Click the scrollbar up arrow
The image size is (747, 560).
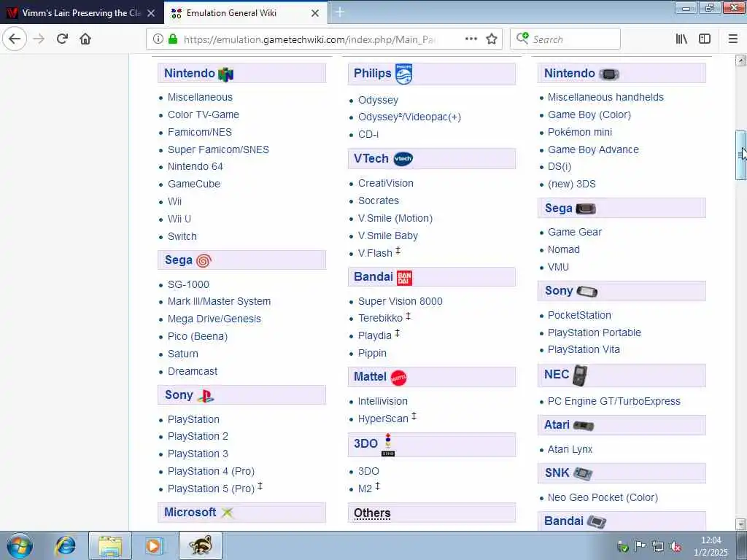click(x=740, y=61)
